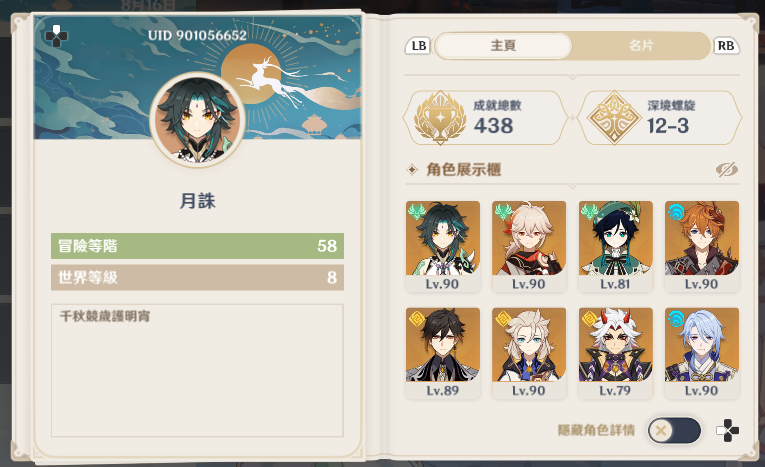Image resolution: width=765 pixels, height=467 pixels.
Task: Click the Spiral Abyss emblem icon
Action: click(x=614, y=118)
